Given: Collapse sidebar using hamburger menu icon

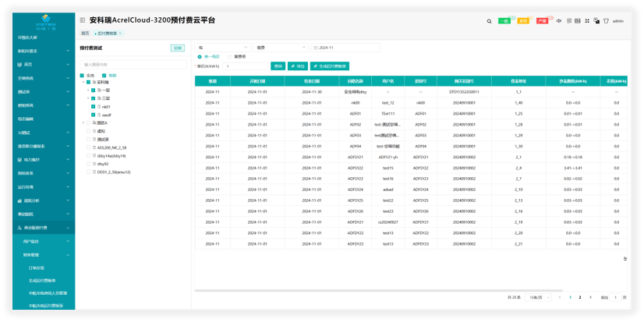Looking at the screenshot, I should click(82, 20).
